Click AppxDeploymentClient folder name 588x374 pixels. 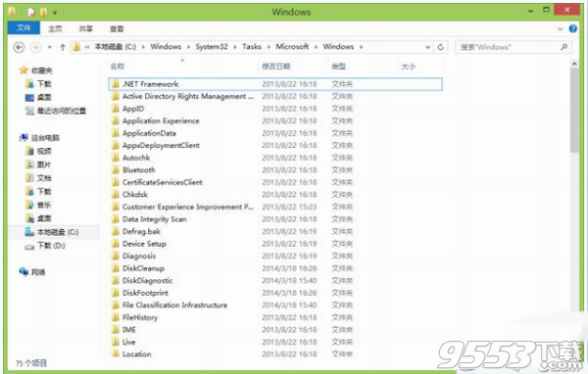tap(161, 146)
